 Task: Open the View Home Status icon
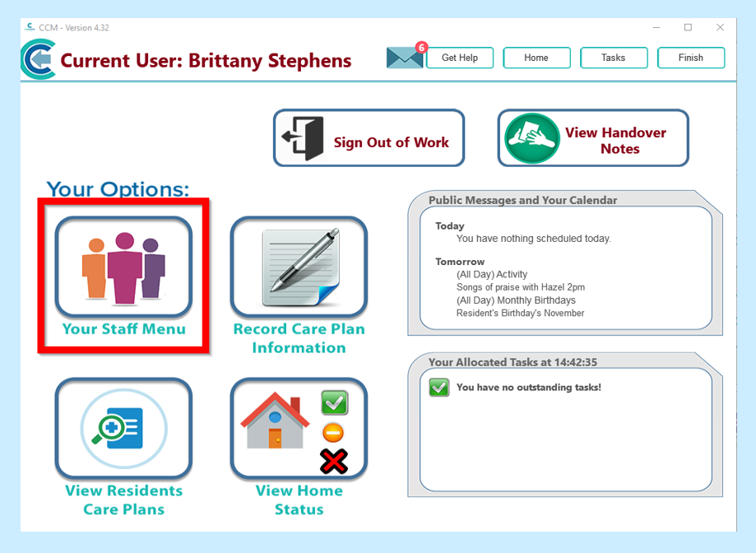click(299, 429)
